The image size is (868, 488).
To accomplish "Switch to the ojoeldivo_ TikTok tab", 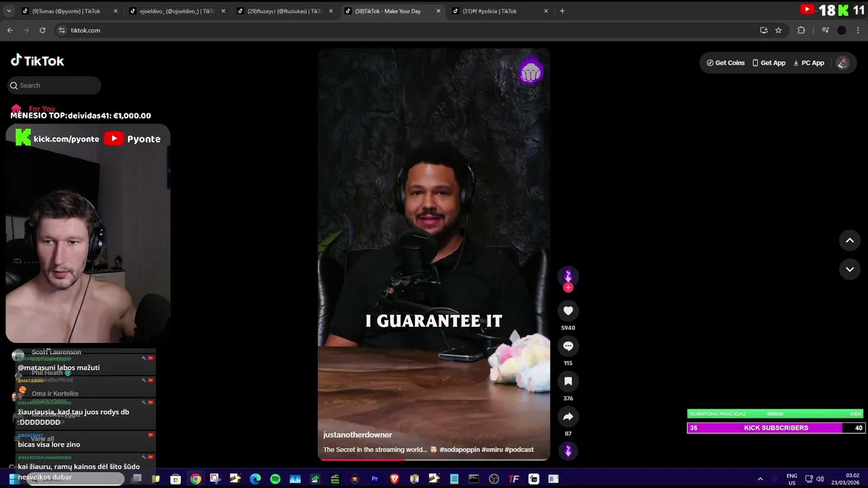I will (x=176, y=11).
